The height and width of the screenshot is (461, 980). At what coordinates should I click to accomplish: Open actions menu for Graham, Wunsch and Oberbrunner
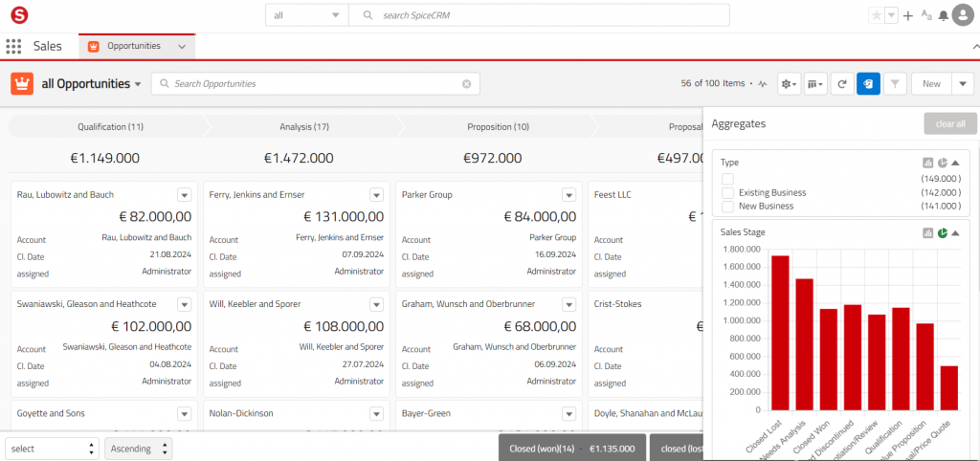pyautogui.click(x=568, y=304)
